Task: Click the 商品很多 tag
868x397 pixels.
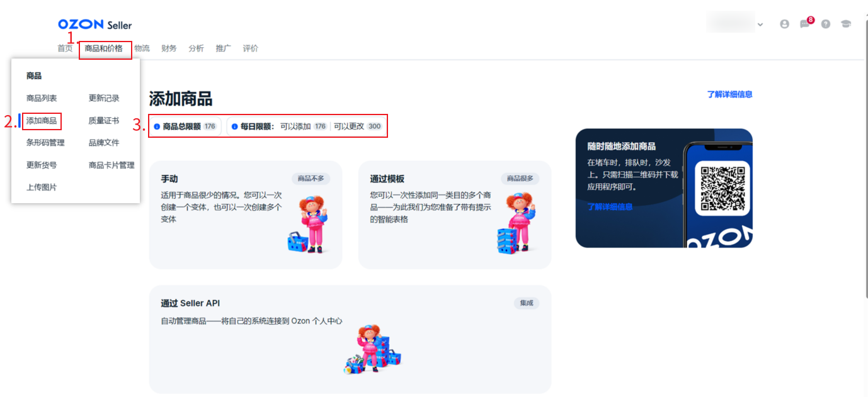Action: (520, 179)
